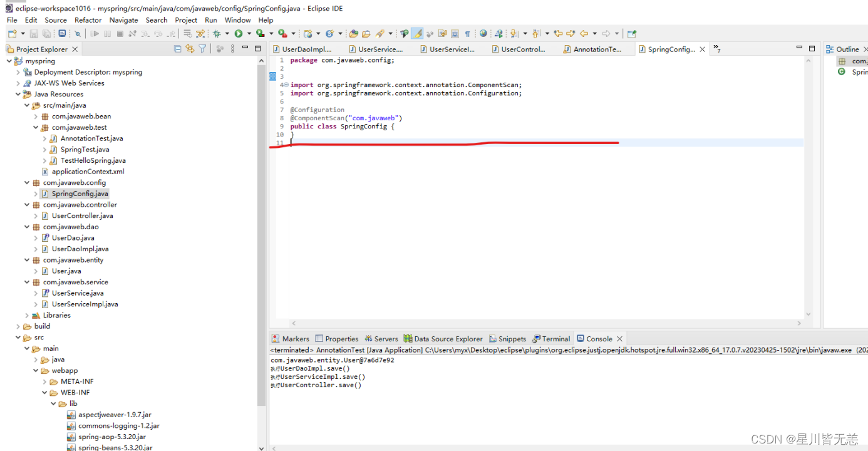Select applicationContext.xml file
The height and width of the screenshot is (451, 868).
tap(88, 172)
